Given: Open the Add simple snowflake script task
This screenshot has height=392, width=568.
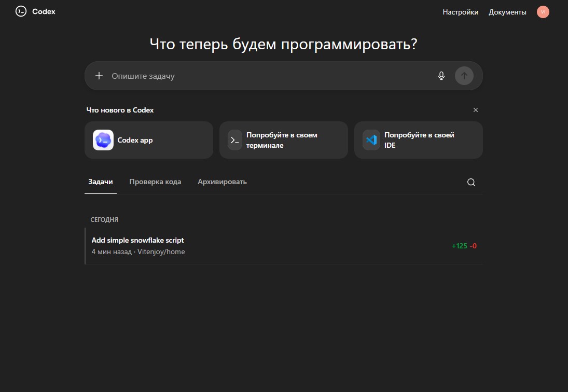Looking at the screenshot, I should point(284,246).
